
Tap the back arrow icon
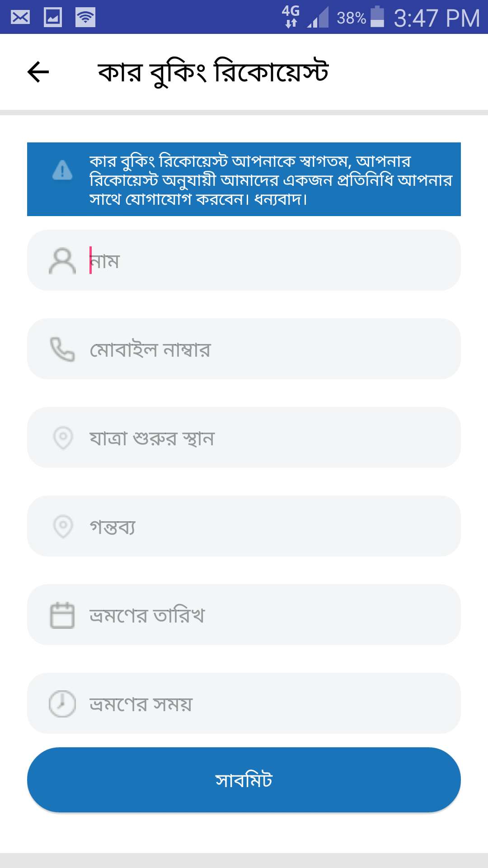pyautogui.click(x=38, y=72)
